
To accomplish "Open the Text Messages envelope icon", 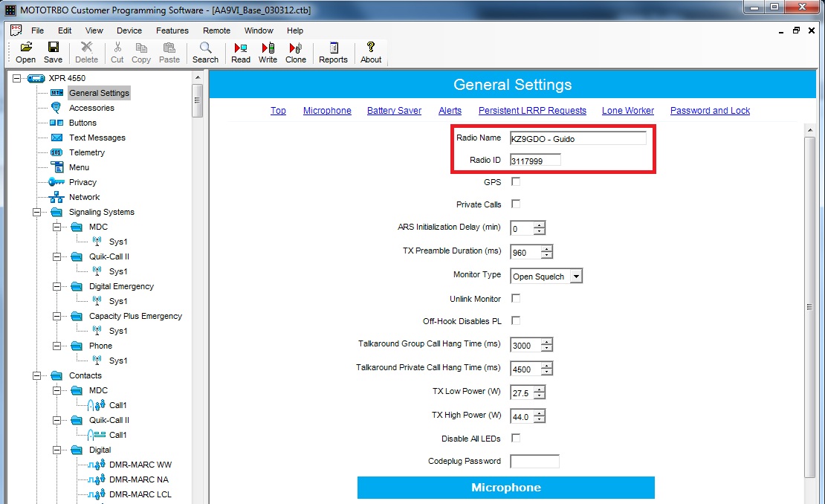I will click(56, 138).
